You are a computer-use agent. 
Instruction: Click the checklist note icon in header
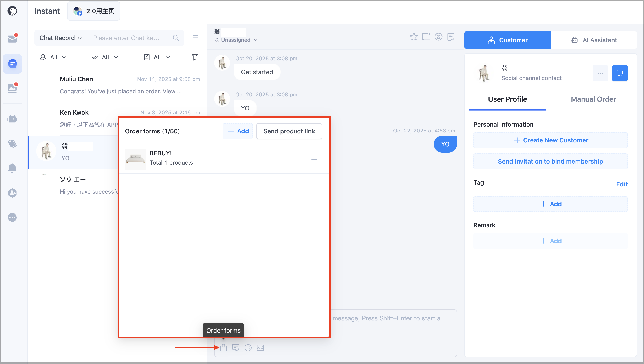coord(451,37)
